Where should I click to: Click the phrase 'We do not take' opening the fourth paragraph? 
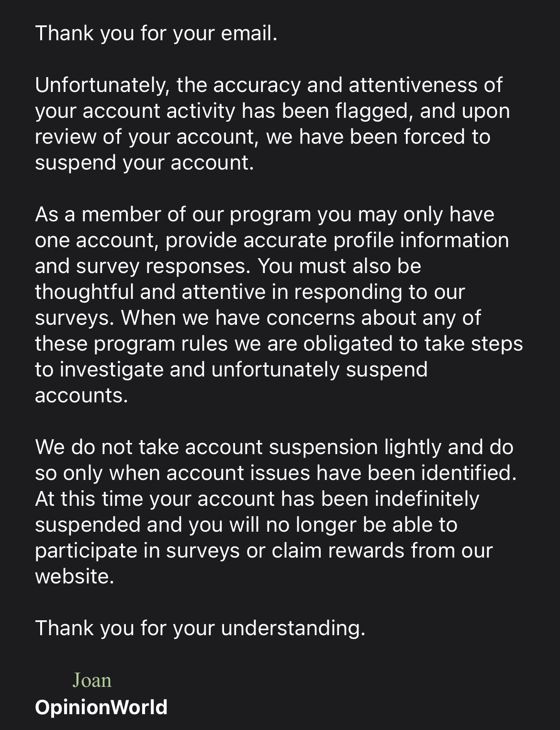(x=107, y=447)
